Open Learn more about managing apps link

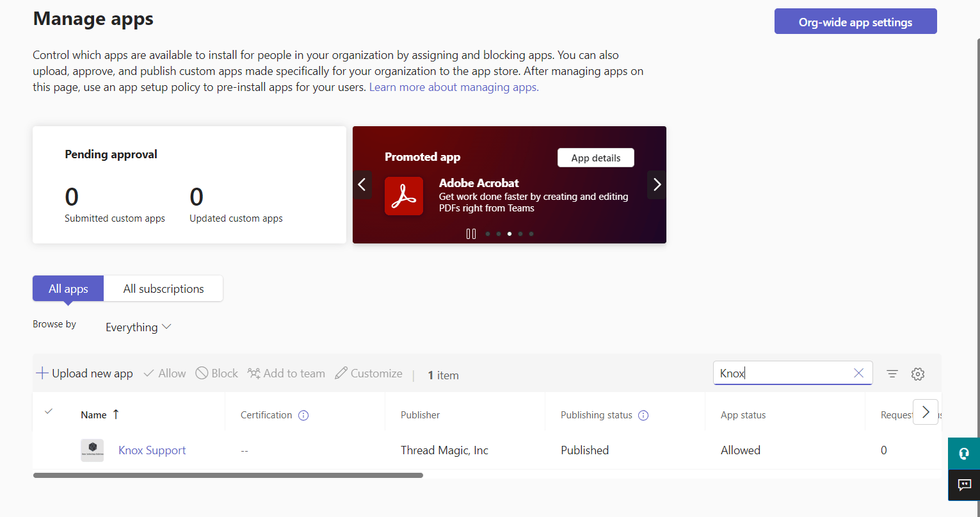(x=454, y=87)
